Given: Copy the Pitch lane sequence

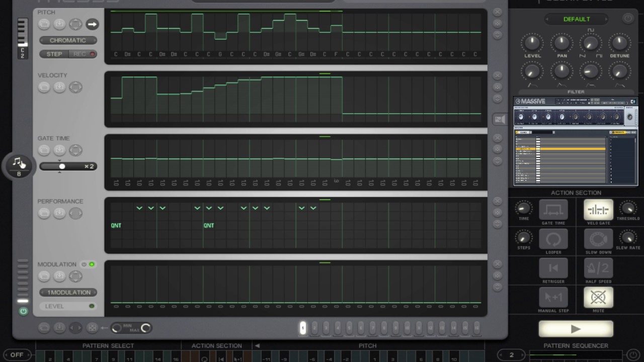Looking at the screenshot, I should pyautogui.click(x=44, y=24).
